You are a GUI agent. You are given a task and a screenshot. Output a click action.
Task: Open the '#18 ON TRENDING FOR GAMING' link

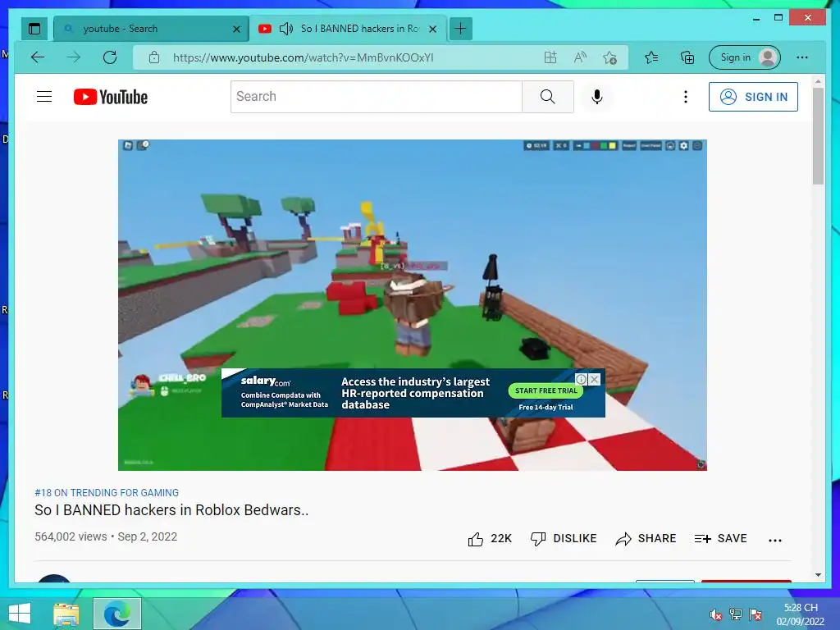click(107, 493)
